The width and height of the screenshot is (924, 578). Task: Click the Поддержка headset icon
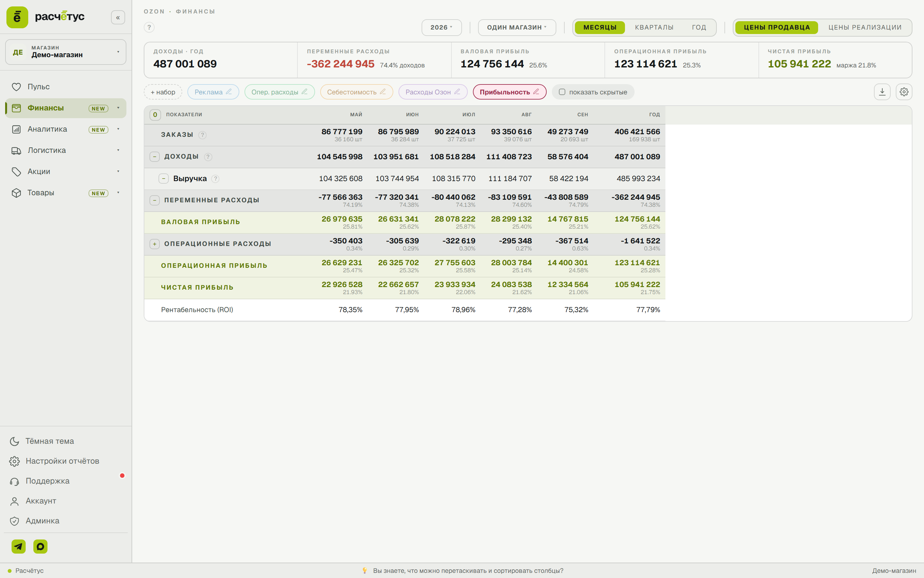[x=14, y=481]
